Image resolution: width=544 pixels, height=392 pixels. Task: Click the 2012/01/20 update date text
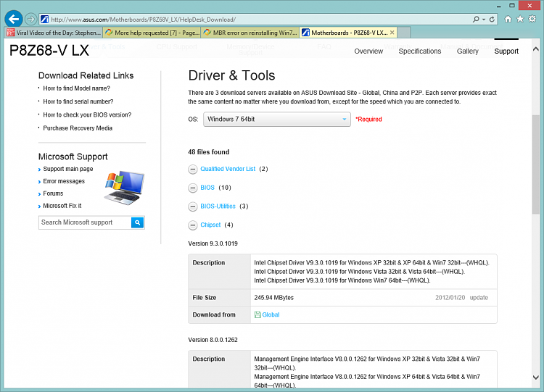461,298
